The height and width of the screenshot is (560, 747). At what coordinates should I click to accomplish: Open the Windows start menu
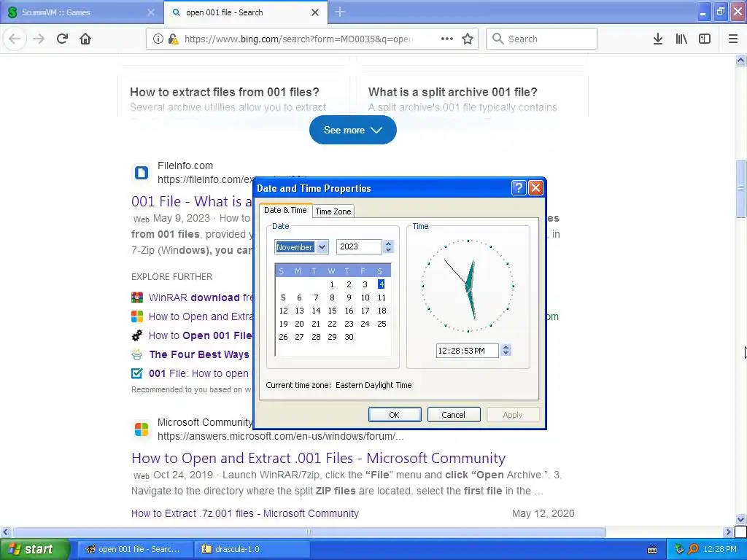tap(34, 549)
